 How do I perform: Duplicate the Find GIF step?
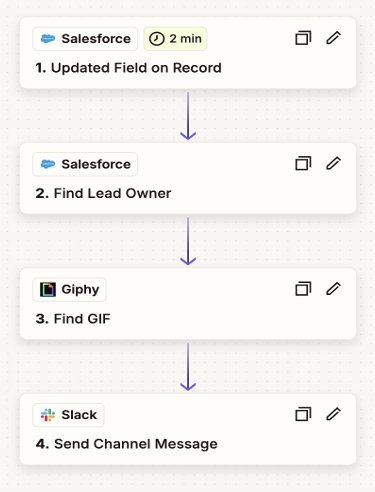pos(303,289)
